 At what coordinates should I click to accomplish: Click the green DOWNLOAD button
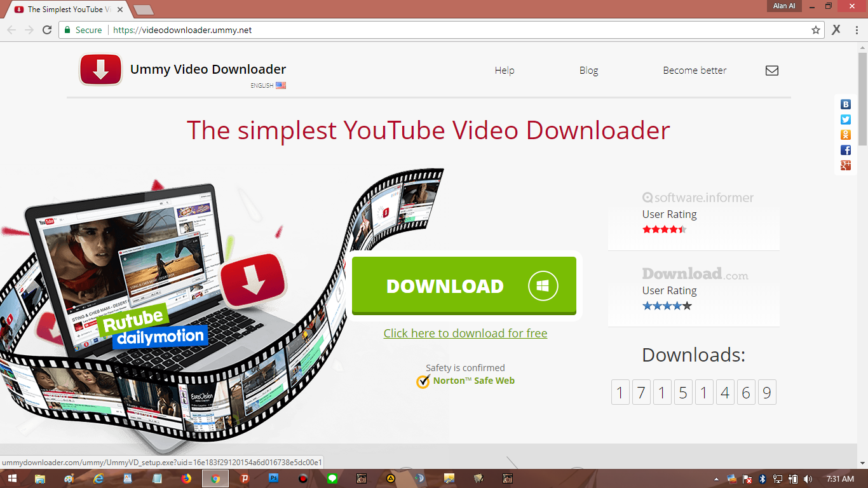click(x=464, y=286)
